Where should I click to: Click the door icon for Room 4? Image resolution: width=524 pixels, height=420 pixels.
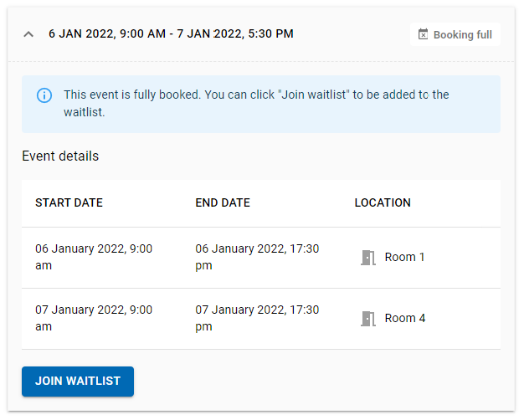point(368,319)
